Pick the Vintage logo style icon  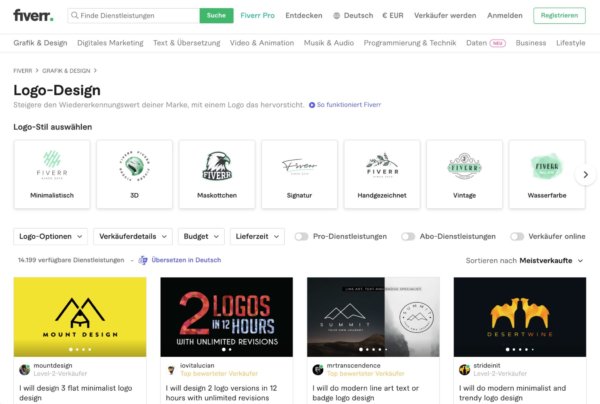tap(464, 165)
